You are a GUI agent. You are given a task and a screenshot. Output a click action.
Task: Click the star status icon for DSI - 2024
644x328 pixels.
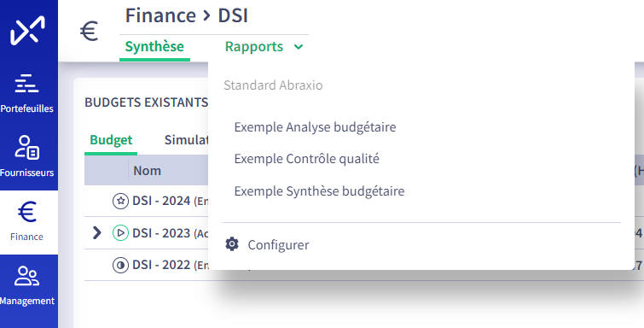(120, 201)
